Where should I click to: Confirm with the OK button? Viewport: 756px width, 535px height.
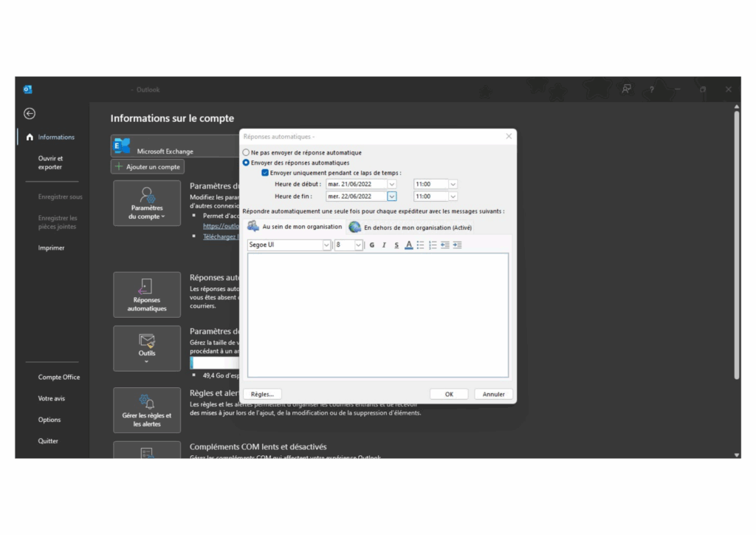[x=449, y=394]
